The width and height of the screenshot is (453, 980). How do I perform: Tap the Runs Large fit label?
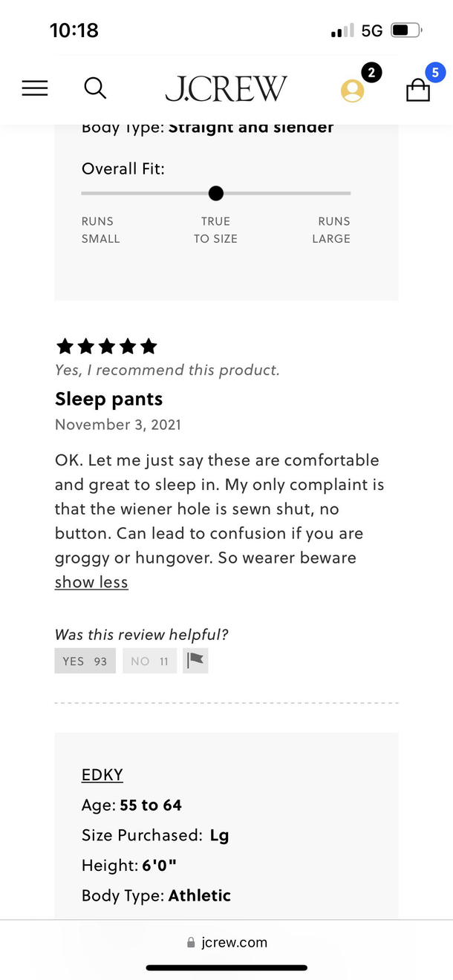pos(331,230)
